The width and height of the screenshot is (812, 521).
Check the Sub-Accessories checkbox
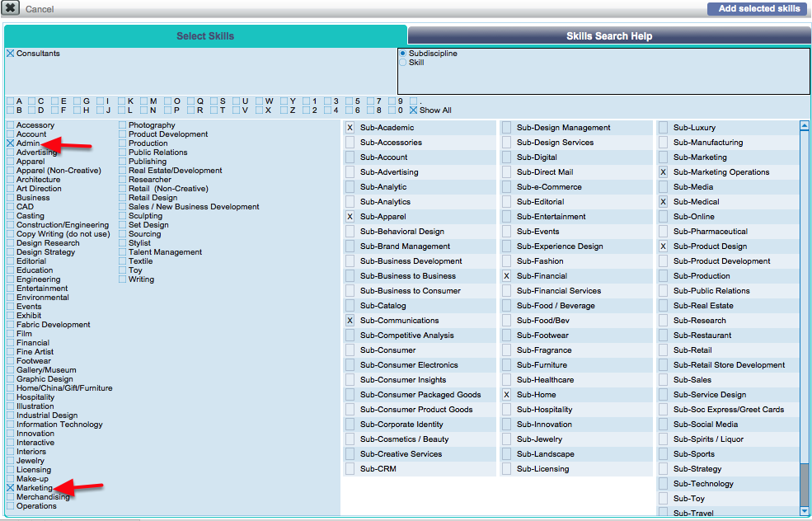(350, 143)
